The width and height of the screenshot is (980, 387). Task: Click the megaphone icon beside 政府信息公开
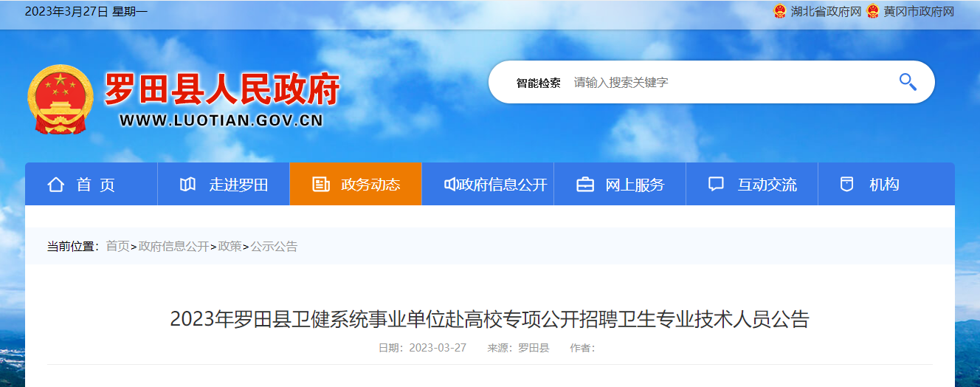coord(450,185)
